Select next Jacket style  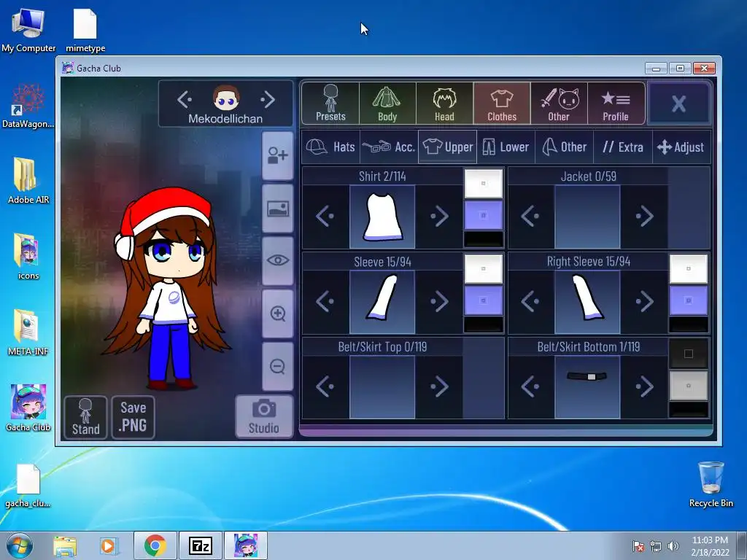point(644,217)
